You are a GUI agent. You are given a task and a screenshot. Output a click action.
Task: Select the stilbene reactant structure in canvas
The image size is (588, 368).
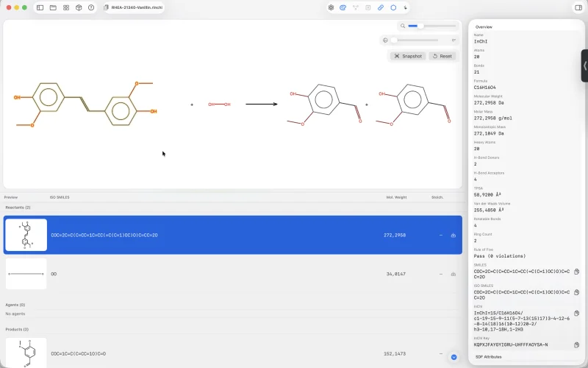tap(85, 104)
